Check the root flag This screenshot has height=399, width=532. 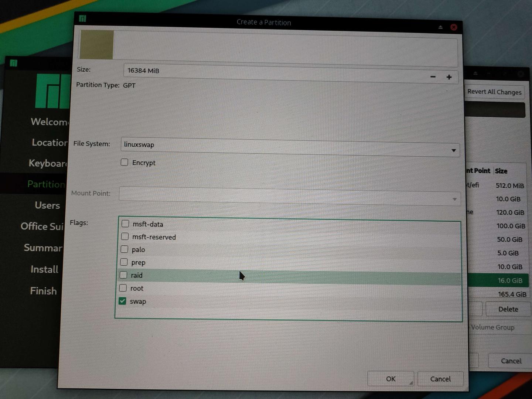(x=123, y=288)
